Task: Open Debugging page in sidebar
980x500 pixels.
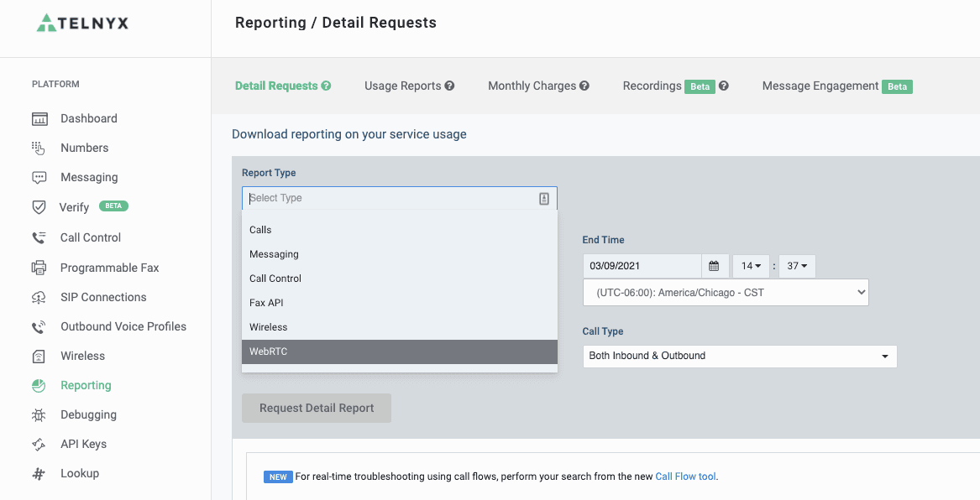Action: click(x=88, y=414)
